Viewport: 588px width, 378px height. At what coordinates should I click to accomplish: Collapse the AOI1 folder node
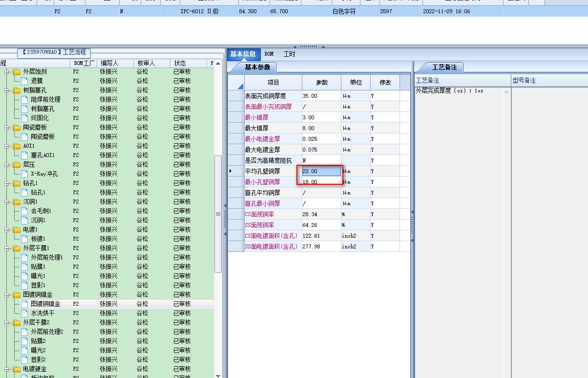tap(7, 146)
